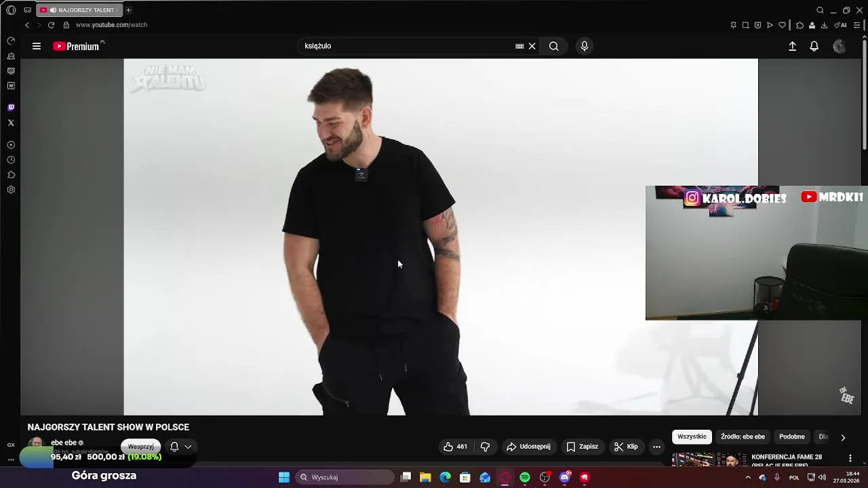Open the Create upload button
The image size is (868, 488).
[792, 46]
